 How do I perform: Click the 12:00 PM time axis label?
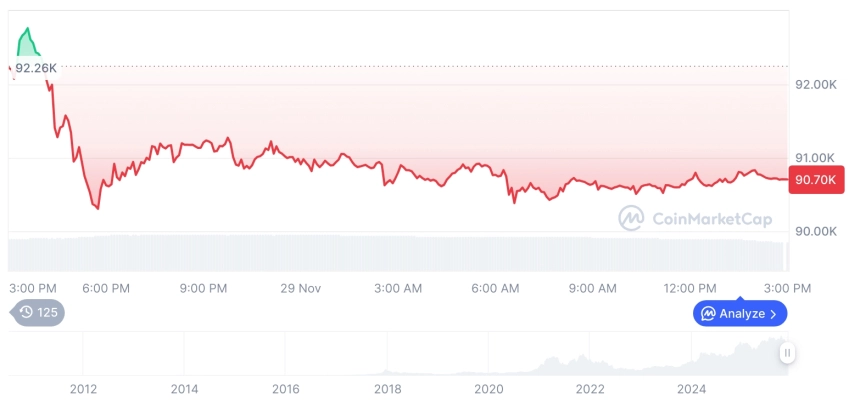click(691, 288)
